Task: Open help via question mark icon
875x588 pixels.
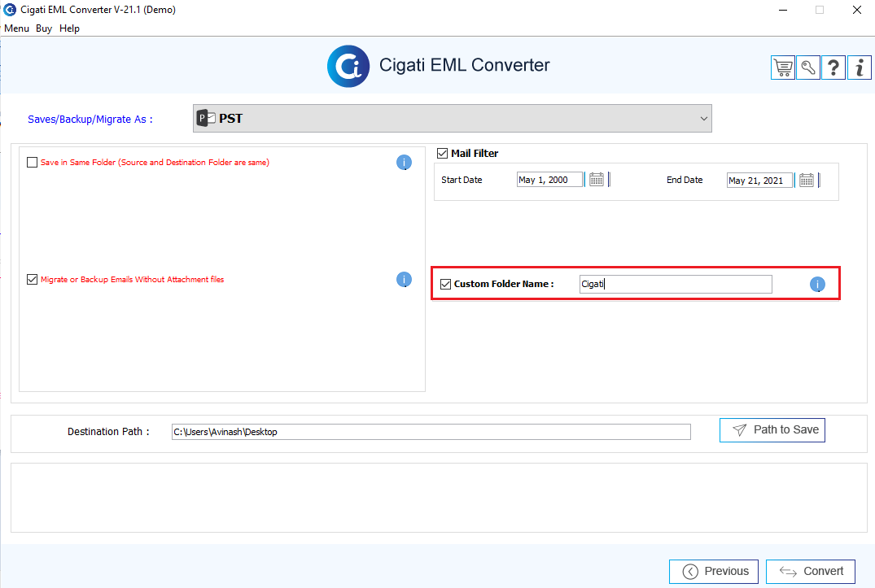Action: click(833, 68)
